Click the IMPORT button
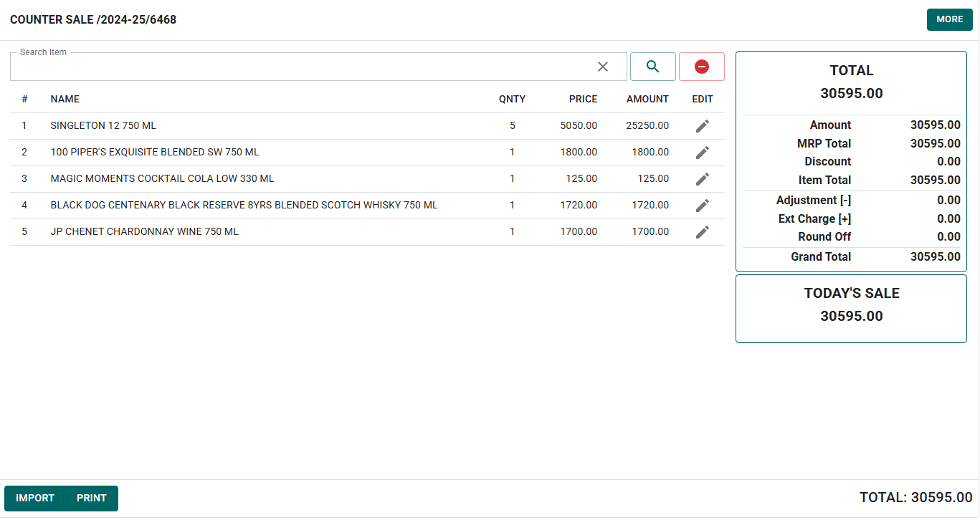 35,498
